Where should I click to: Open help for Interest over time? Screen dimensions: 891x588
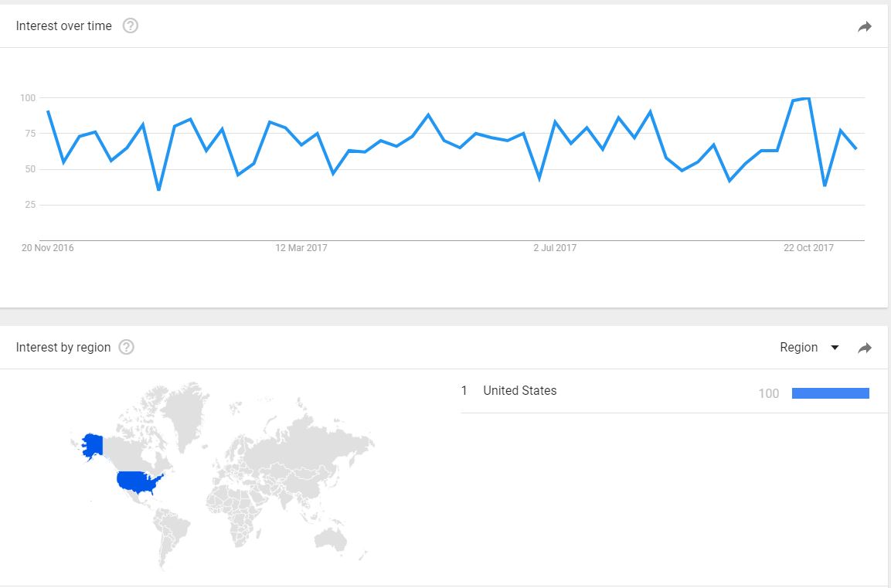pos(130,25)
